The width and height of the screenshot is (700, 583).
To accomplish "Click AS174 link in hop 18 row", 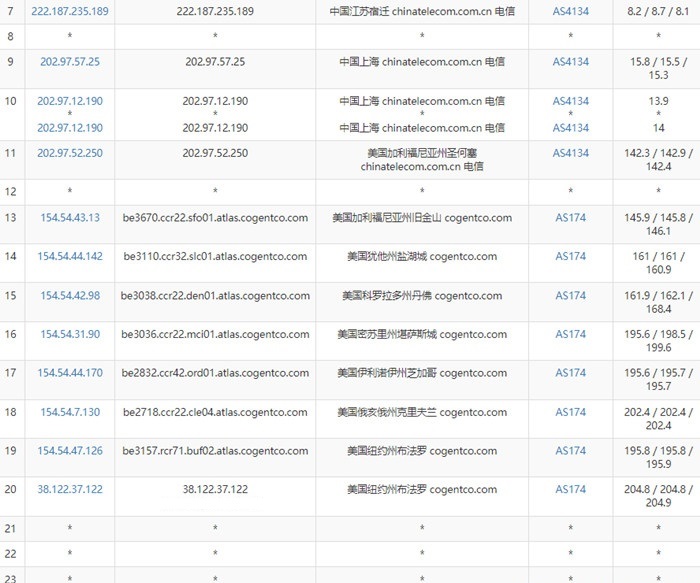I will 571,412.
